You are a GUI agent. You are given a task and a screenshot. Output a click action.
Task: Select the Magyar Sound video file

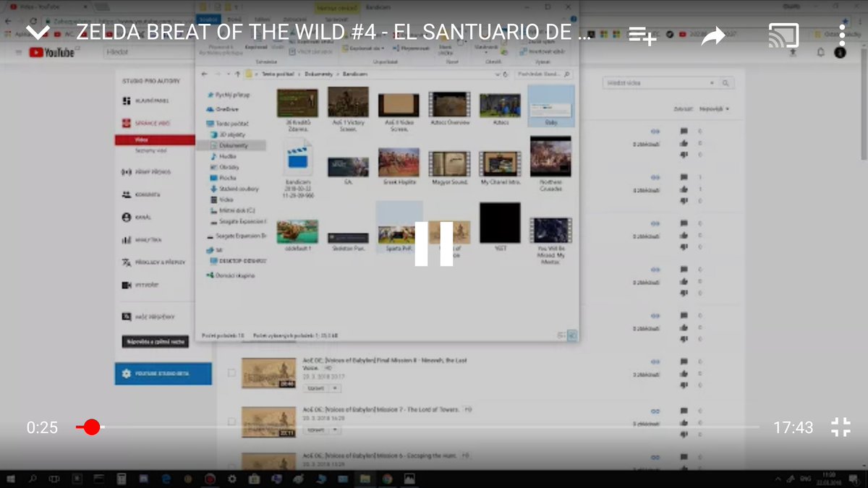pos(449,168)
